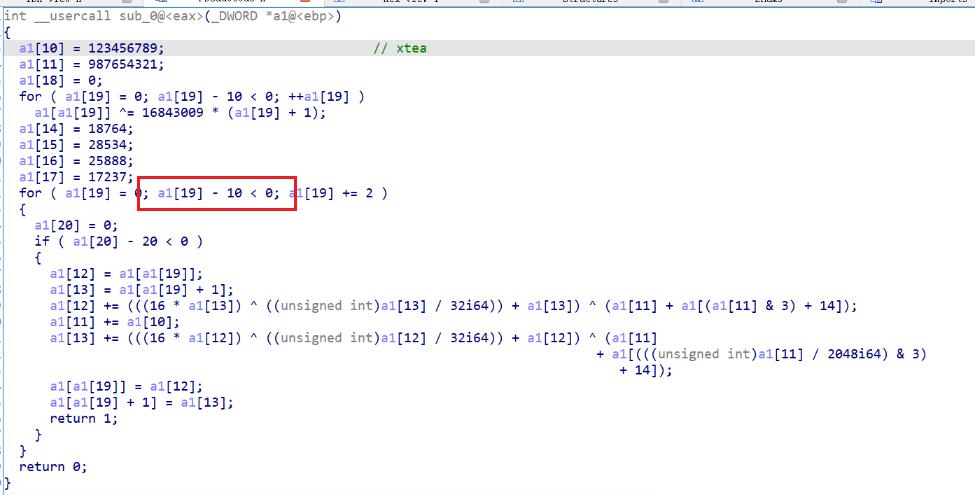The height and width of the screenshot is (495, 975).
Task: Switch to the Enums tab
Action: (x=769, y=2)
